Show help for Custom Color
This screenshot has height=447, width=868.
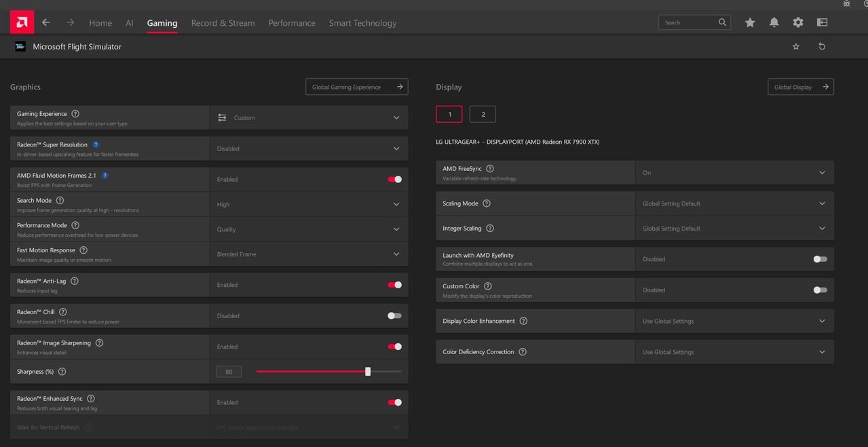488,286
